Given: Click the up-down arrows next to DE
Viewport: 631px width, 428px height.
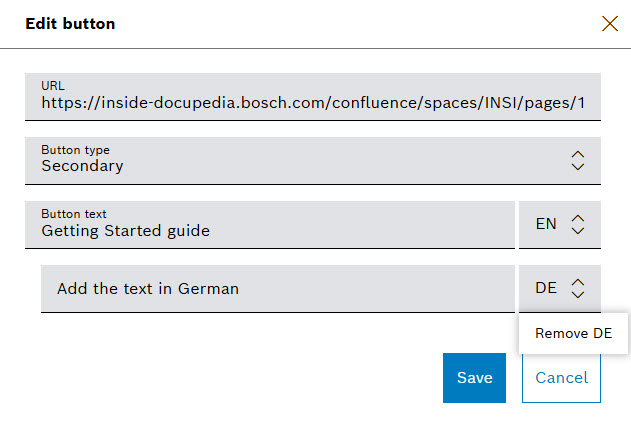Looking at the screenshot, I should click(577, 289).
